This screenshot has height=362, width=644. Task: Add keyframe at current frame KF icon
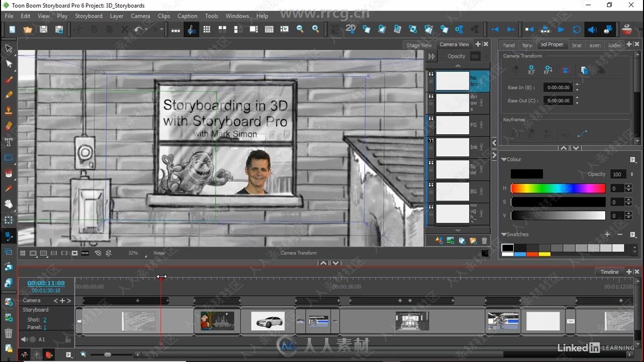532,70
